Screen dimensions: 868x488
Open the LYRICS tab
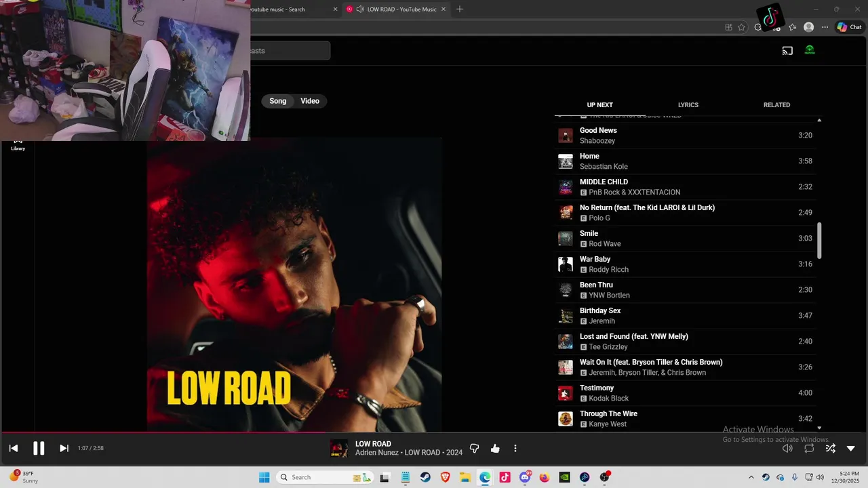688,105
